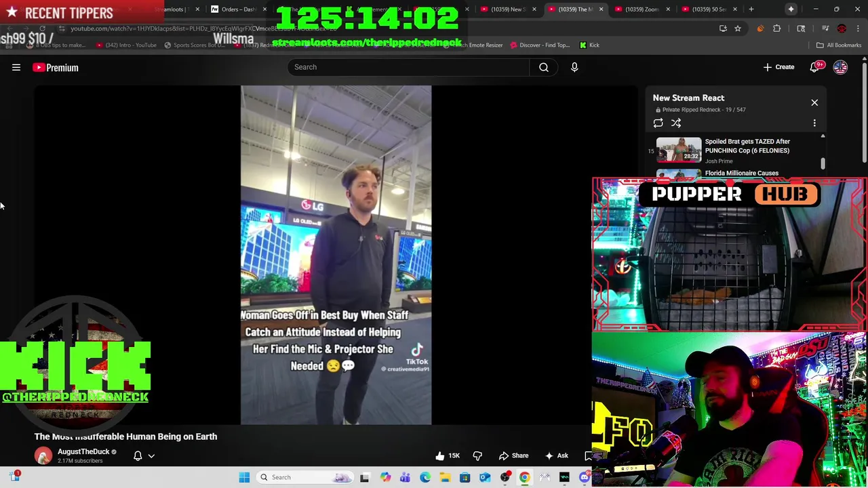Close the '(10359) The M' active tab
The height and width of the screenshot is (488, 868).
601,9
